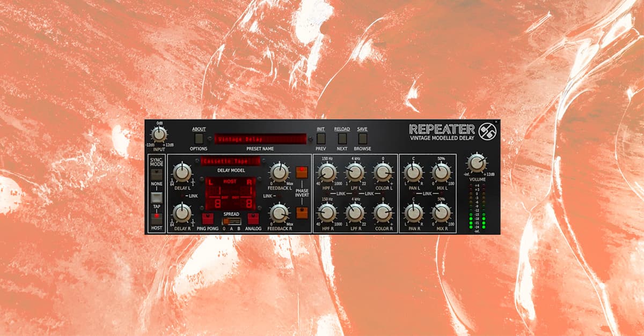Click the Repeater logo icon
Viewport: 644px width, 336px height.
pyautogui.click(x=487, y=130)
